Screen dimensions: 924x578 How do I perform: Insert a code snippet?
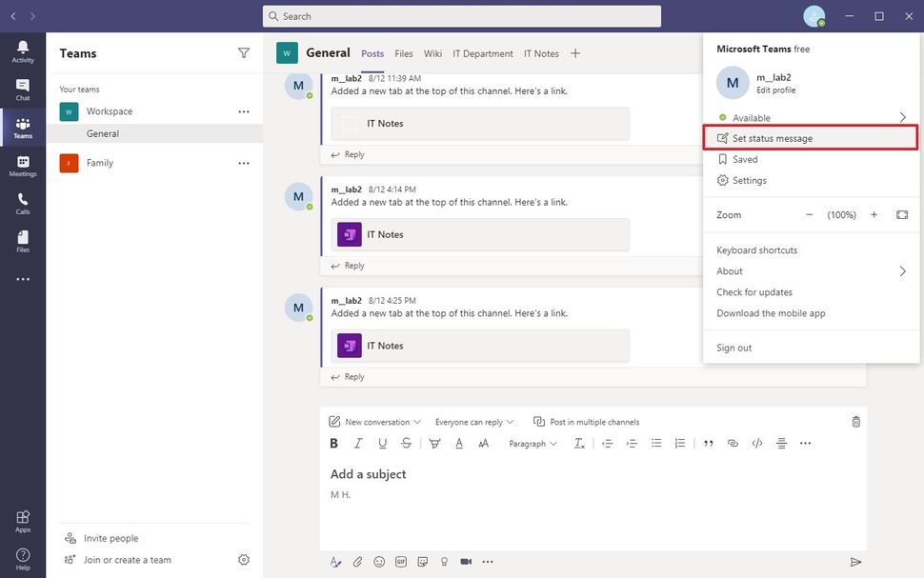pyautogui.click(x=757, y=443)
